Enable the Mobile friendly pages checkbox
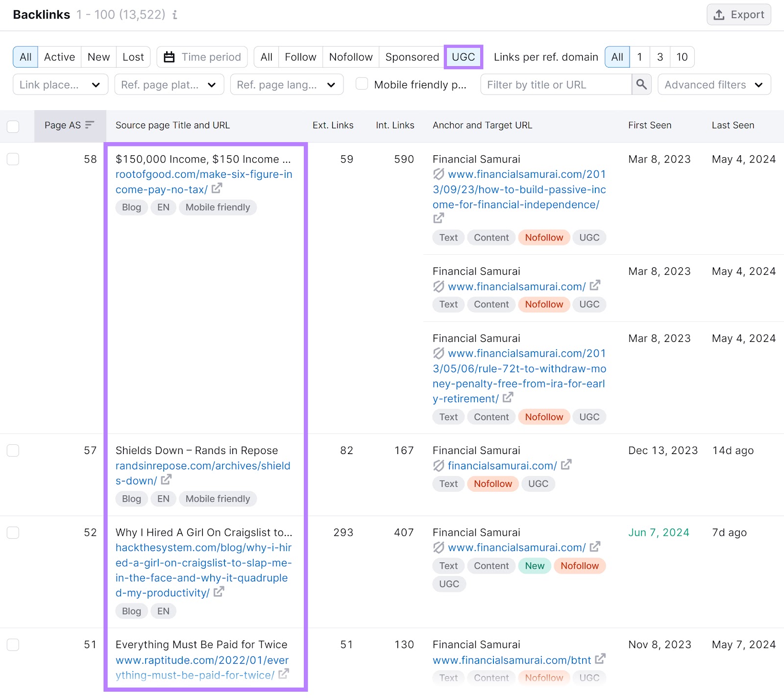This screenshot has height=699, width=784. pos(362,84)
